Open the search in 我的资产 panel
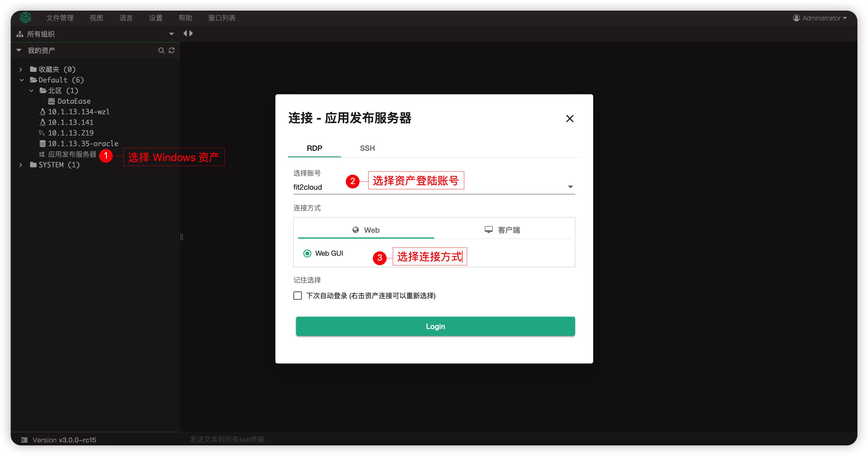This screenshot has height=456, width=868. (x=162, y=50)
